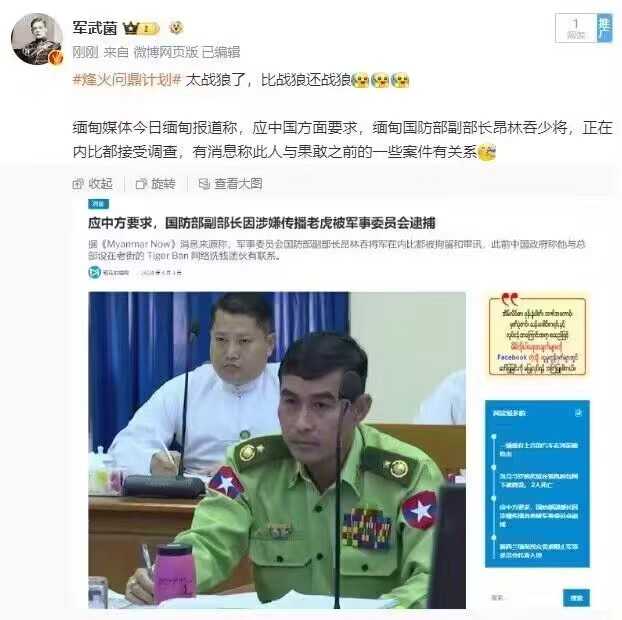This screenshot has height=620, width=622.
Task: Click the main photo of officer in green uniform
Action: (277, 450)
